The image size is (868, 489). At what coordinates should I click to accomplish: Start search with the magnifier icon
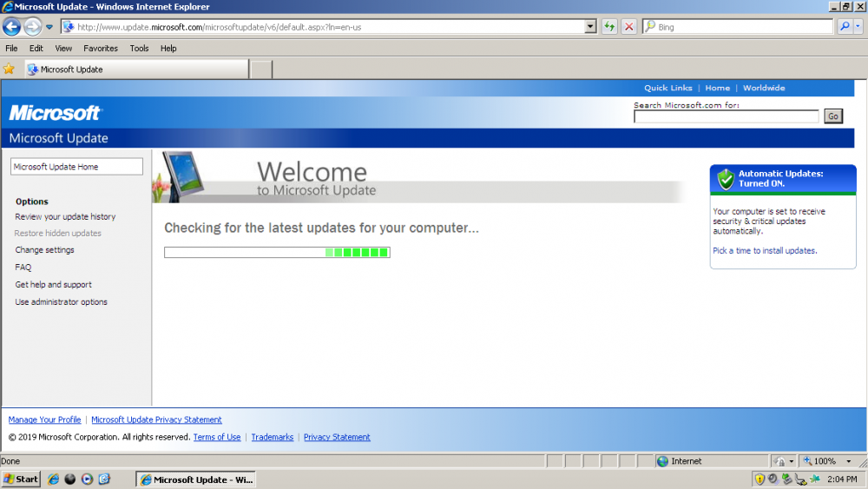pyautogui.click(x=845, y=27)
